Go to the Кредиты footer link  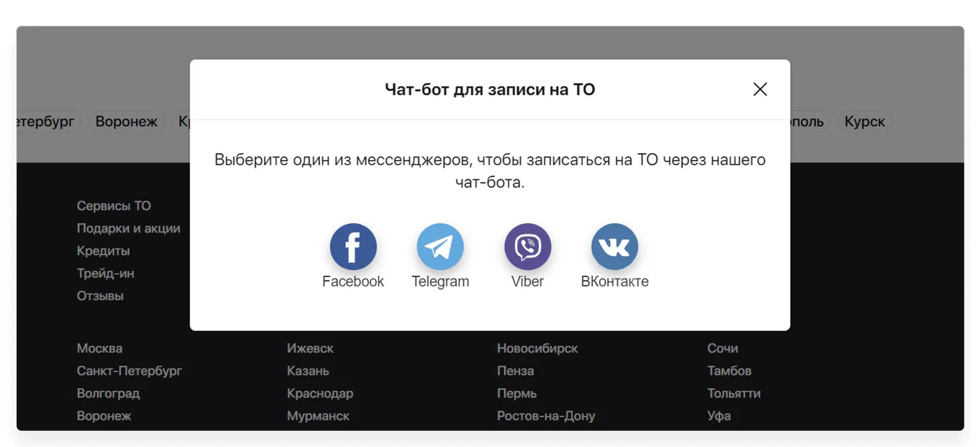(x=104, y=250)
